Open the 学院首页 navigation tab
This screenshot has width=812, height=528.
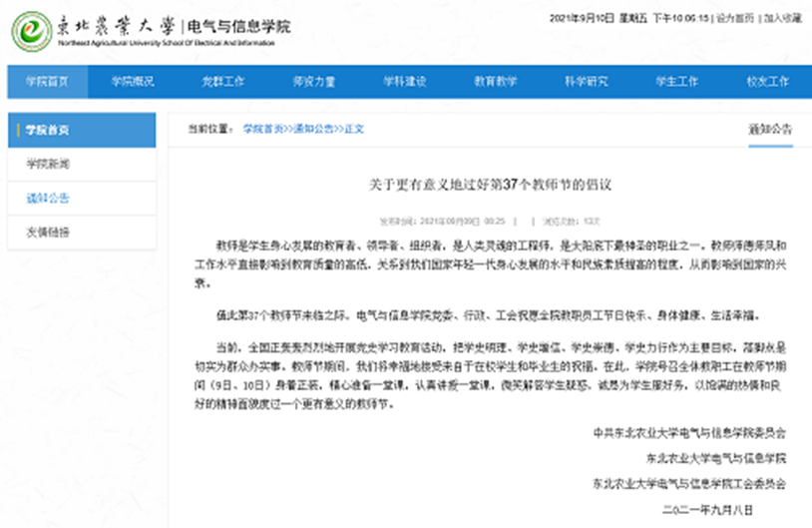click(x=47, y=82)
